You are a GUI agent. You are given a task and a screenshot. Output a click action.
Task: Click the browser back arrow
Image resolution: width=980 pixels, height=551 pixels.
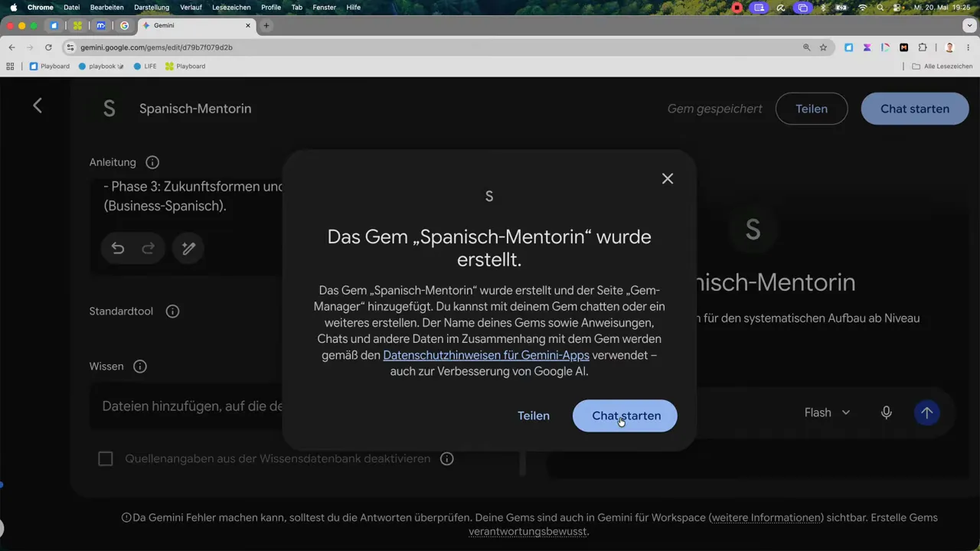[x=11, y=47]
